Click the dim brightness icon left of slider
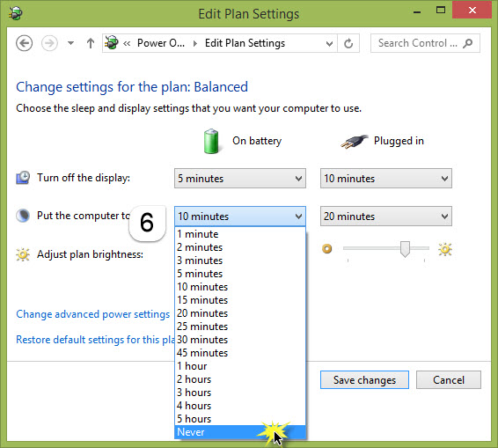 [x=327, y=248]
